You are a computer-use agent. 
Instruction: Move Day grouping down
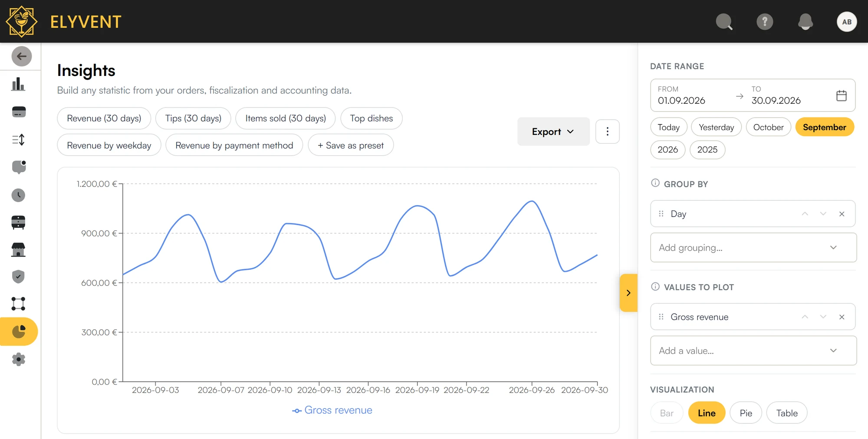coord(823,214)
